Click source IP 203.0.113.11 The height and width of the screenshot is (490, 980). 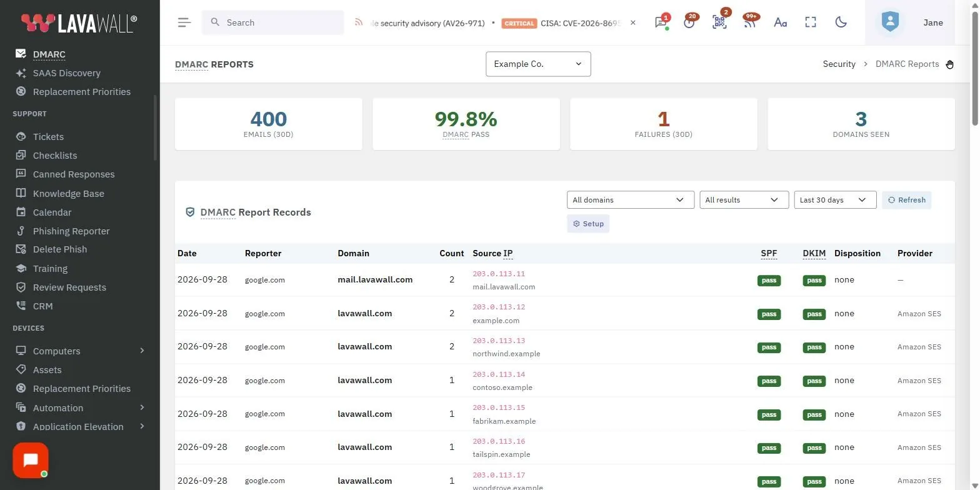click(499, 274)
